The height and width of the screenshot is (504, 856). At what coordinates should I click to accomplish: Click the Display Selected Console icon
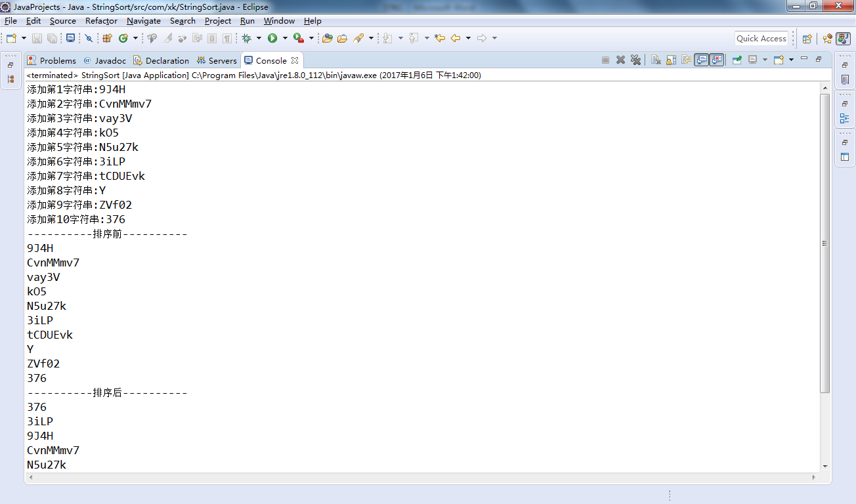coord(753,60)
